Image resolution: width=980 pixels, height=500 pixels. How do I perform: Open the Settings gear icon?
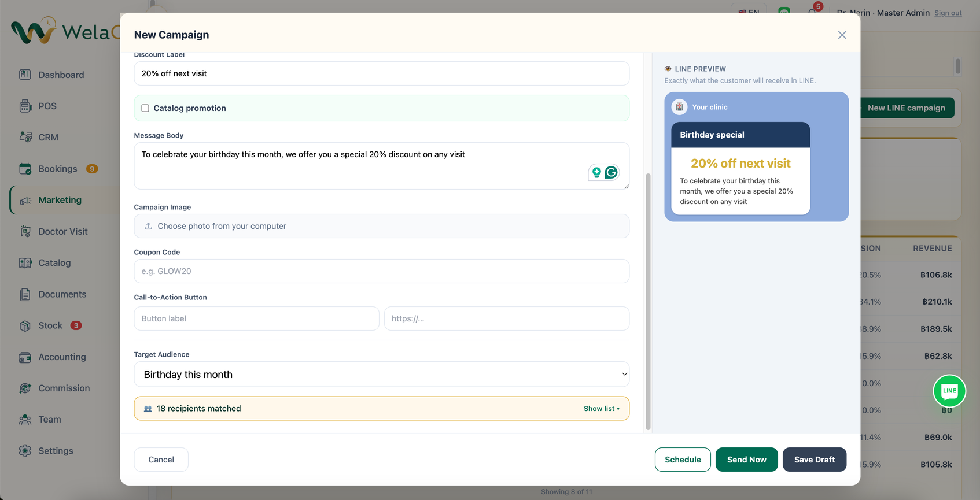[x=25, y=450]
